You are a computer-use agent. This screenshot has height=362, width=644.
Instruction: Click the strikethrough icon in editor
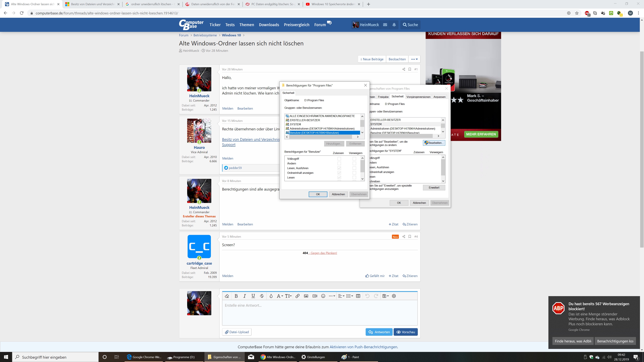pos(262,296)
